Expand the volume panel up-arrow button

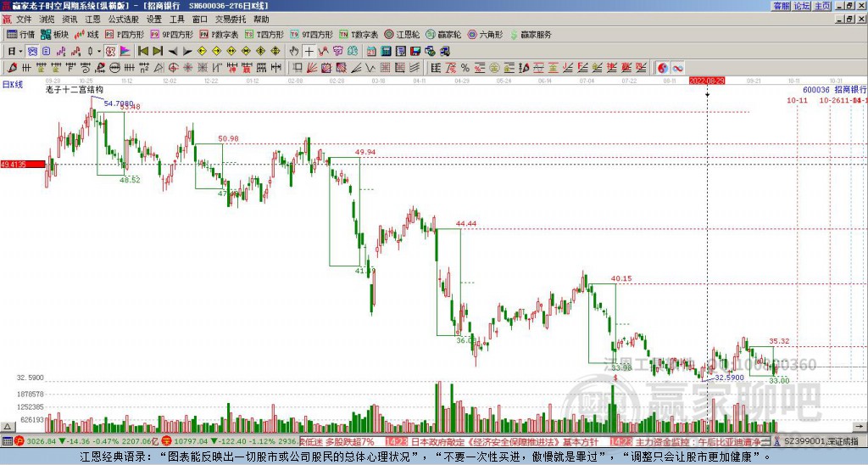pyautogui.click(x=7, y=427)
